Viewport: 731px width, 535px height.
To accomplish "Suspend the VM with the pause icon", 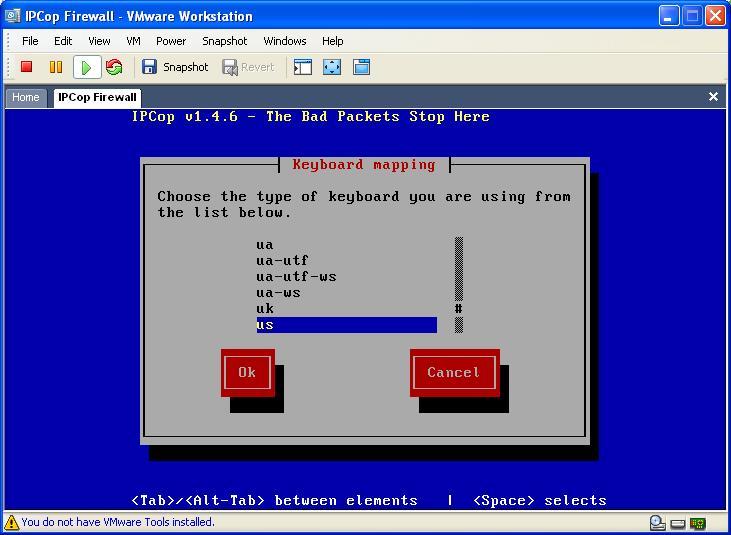I will click(x=56, y=67).
